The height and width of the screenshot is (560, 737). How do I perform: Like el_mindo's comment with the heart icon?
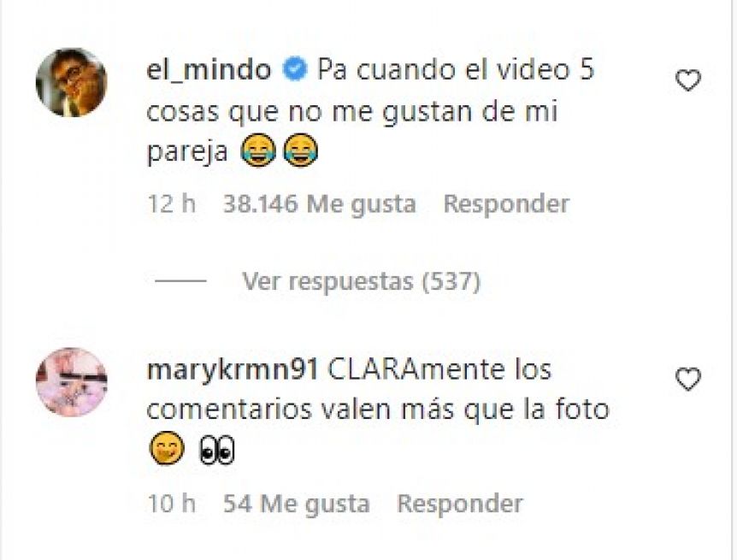pyautogui.click(x=687, y=80)
